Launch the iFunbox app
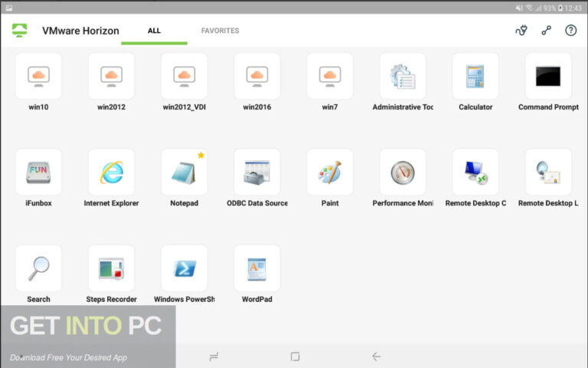 tap(38, 172)
